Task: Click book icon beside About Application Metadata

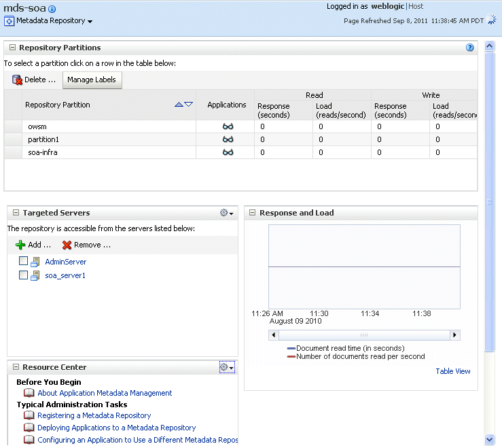Action: [29, 393]
